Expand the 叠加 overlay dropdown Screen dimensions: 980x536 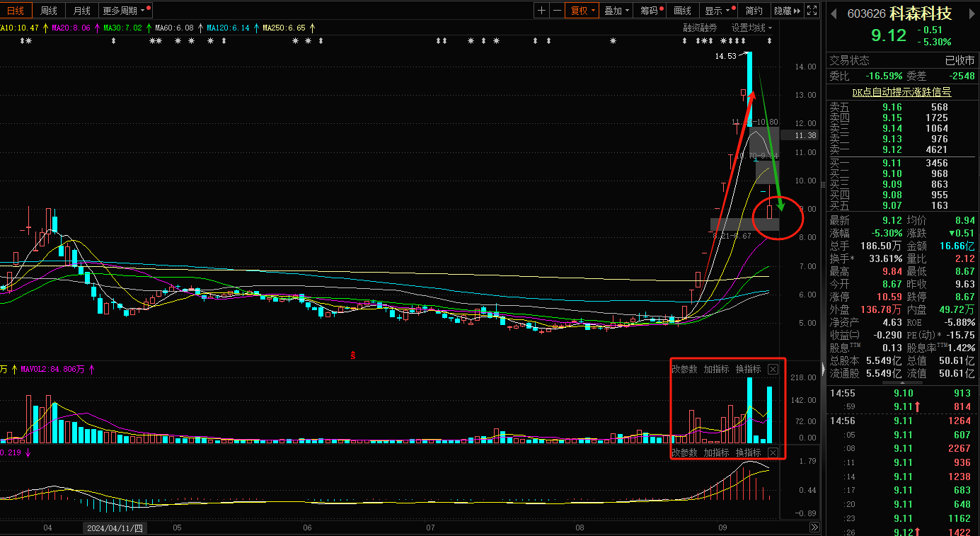(616, 11)
